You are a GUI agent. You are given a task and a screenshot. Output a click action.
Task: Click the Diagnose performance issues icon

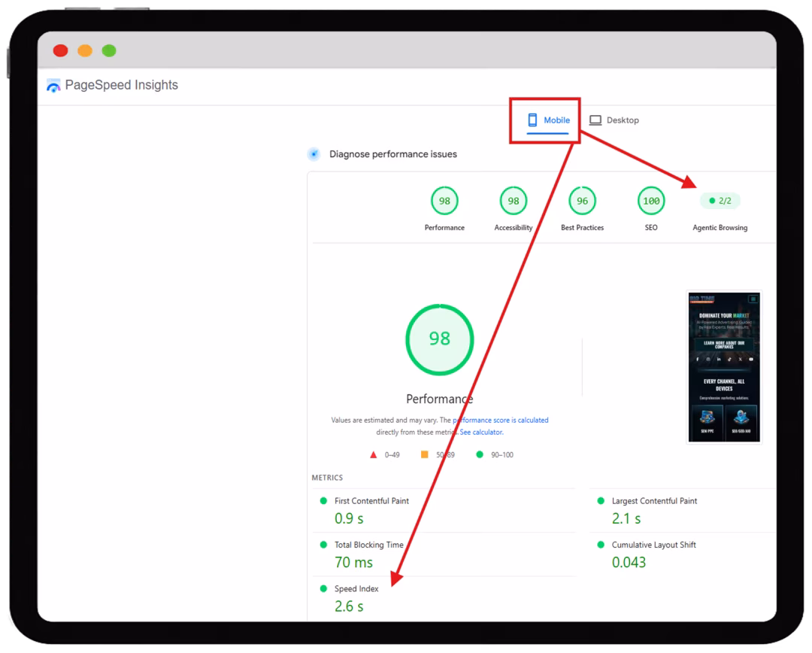314,154
